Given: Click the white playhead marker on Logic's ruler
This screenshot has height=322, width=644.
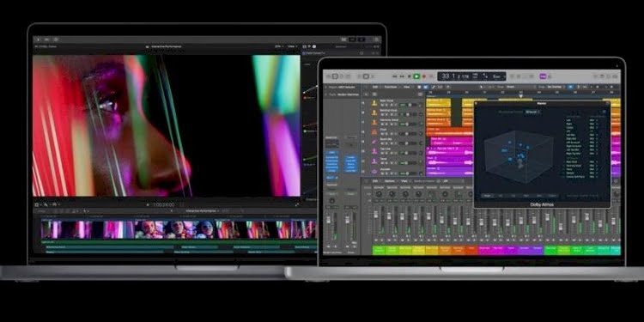Looking at the screenshot, I should tap(521, 96).
